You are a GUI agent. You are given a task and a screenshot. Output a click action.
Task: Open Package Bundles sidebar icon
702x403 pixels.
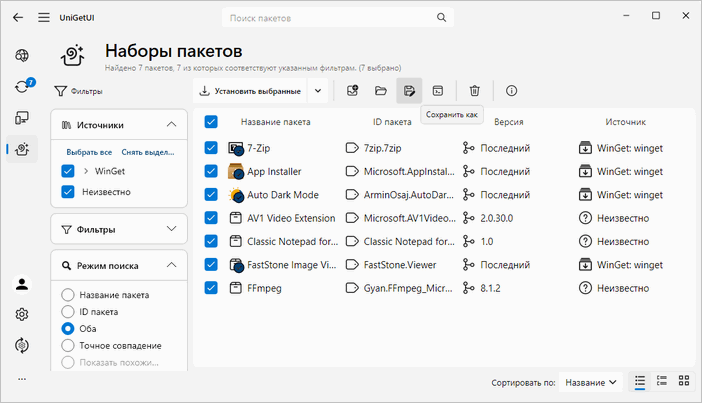pyautogui.click(x=22, y=149)
